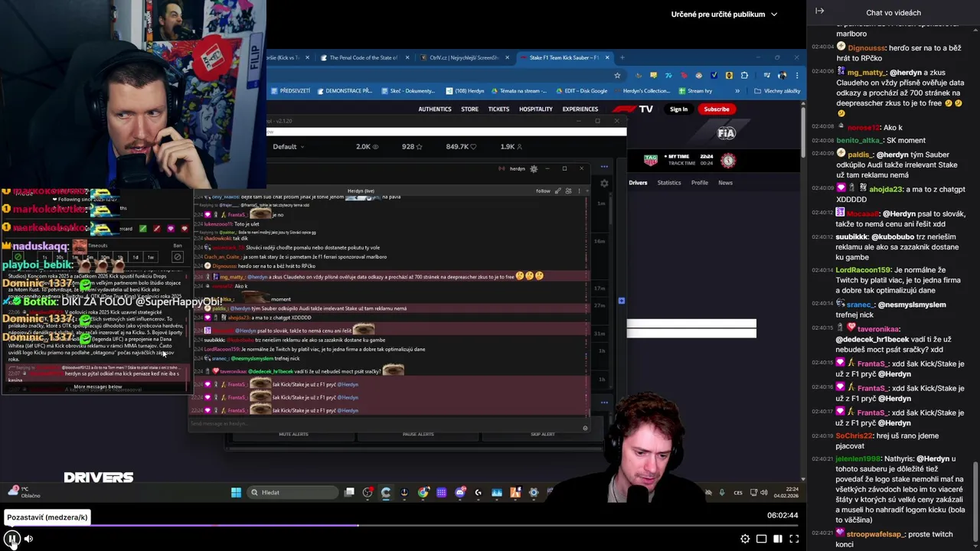The image size is (980, 551).
Task: Select the Drivers tab
Action: [x=638, y=183]
